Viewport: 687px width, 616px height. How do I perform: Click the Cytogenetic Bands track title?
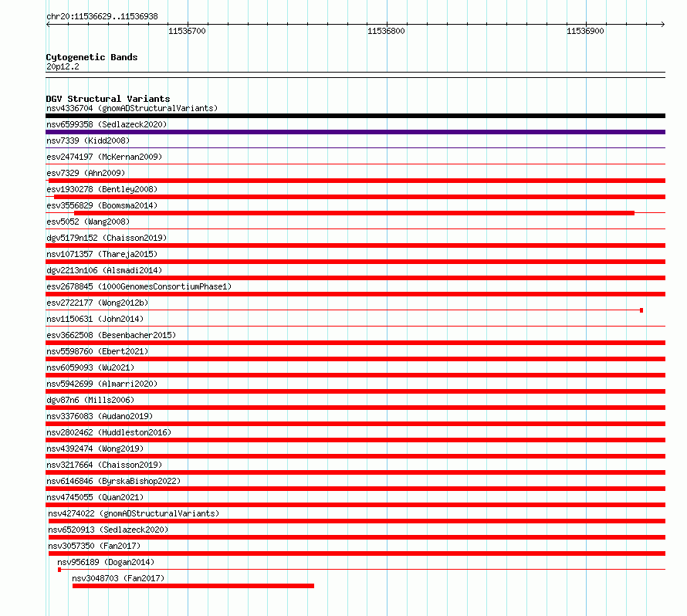[x=92, y=57]
